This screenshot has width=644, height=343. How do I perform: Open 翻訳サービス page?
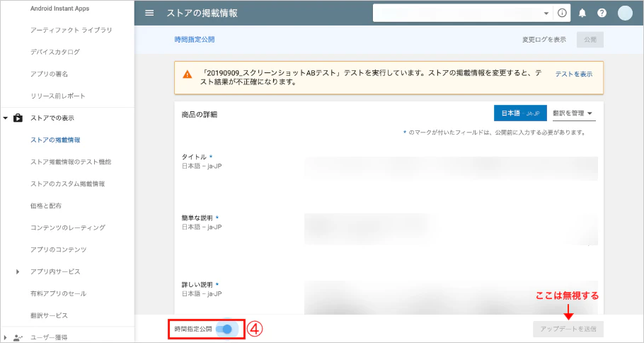point(50,315)
